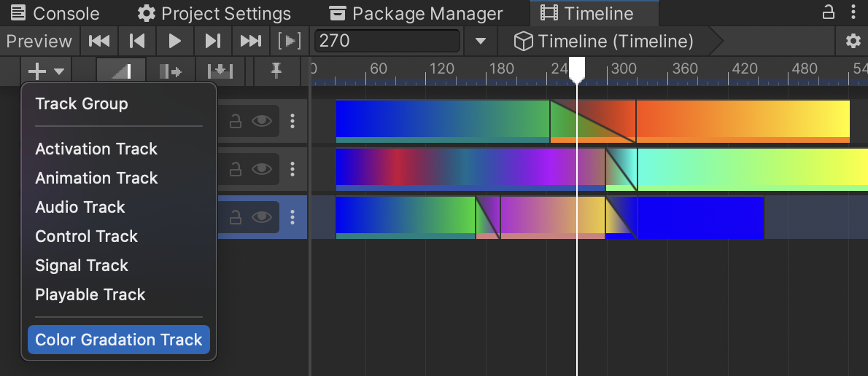Click the Timeline (Timeline) breadcrumb
Image resolution: width=868 pixels, height=376 pixels.
point(603,41)
